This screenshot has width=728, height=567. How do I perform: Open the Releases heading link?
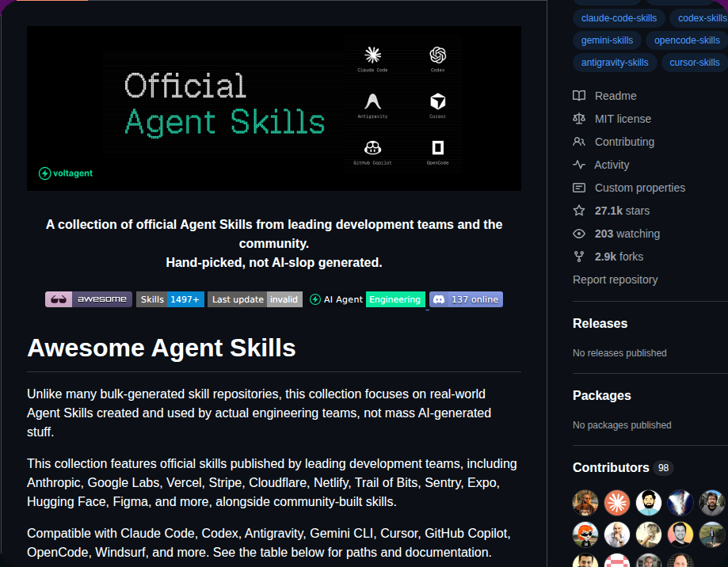point(600,323)
